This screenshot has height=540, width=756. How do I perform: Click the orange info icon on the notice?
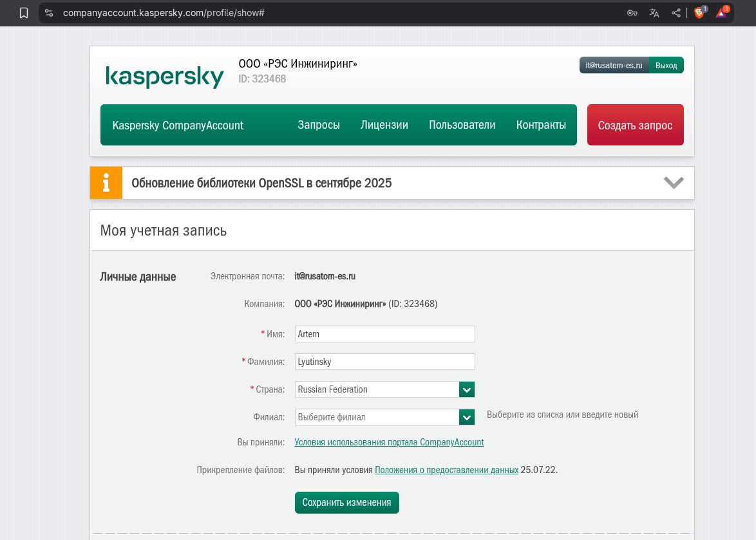106,183
